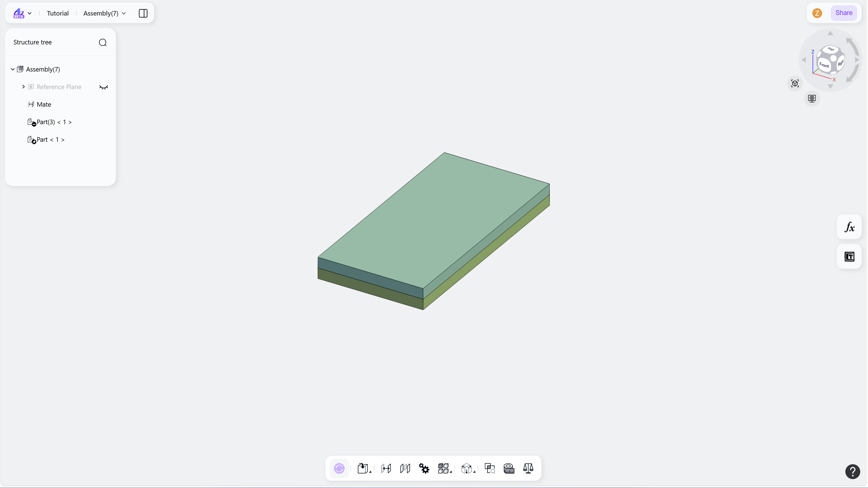Screen dimensions: 868x488
Task: Click the Front face of view cube
Action: (x=824, y=65)
